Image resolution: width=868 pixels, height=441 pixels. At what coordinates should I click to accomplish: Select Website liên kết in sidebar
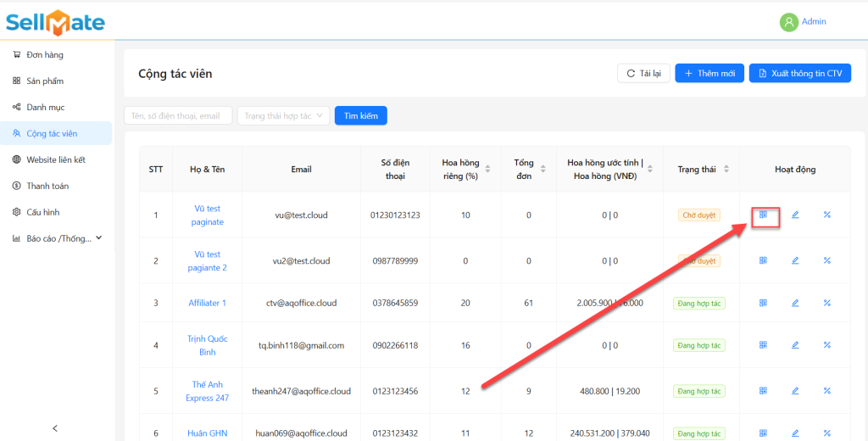(x=55, y=159)
